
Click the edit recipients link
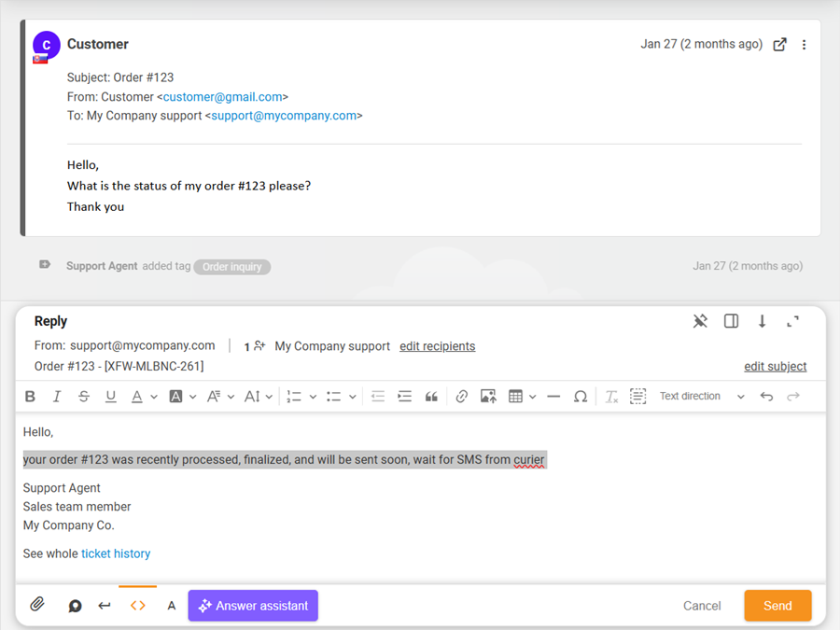point(437,346)
